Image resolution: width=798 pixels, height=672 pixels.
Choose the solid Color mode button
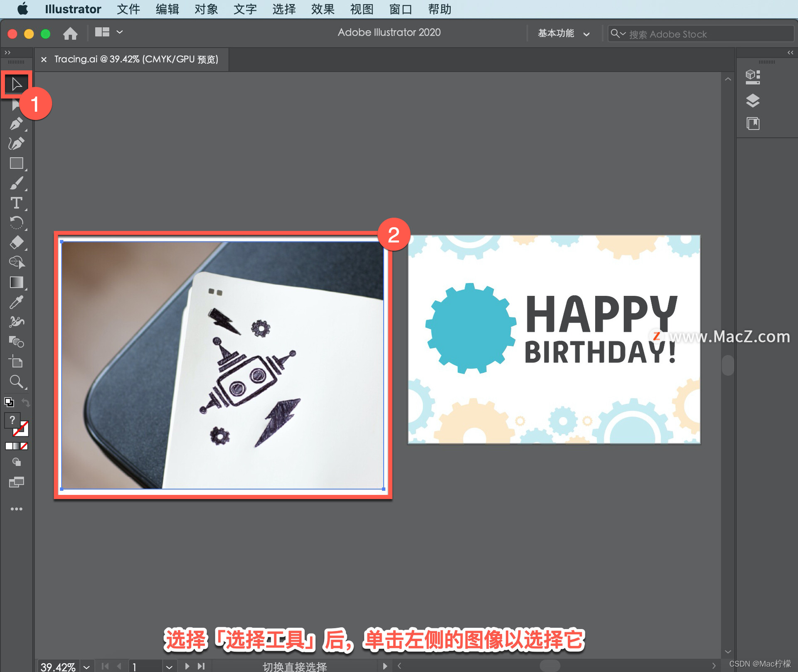(x=9, y=446)
